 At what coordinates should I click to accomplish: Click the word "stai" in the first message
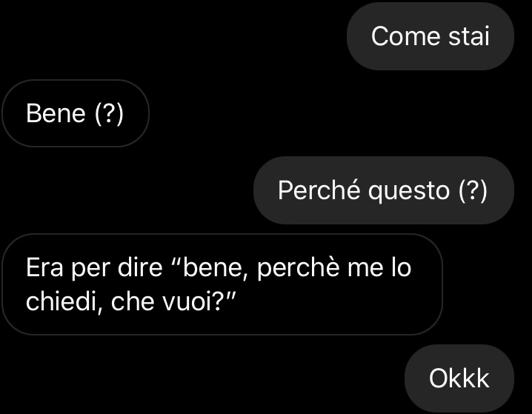click(469, 36)
